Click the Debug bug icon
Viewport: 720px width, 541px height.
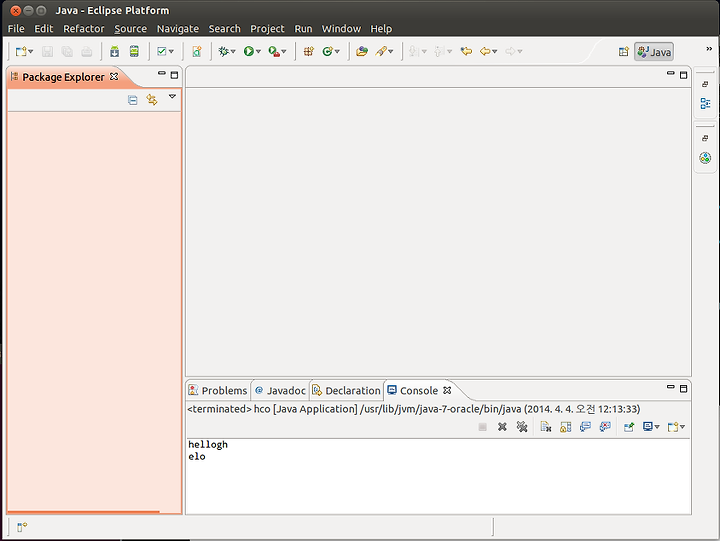tap(223, 51)
